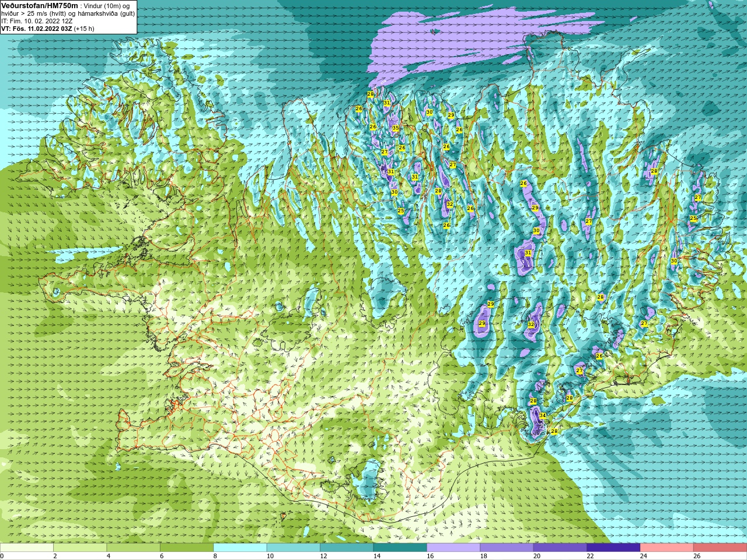This screenshot has height=560, width=747.
Task: Click the yellow gust label '35' on the map
Action: coord(395,128)
